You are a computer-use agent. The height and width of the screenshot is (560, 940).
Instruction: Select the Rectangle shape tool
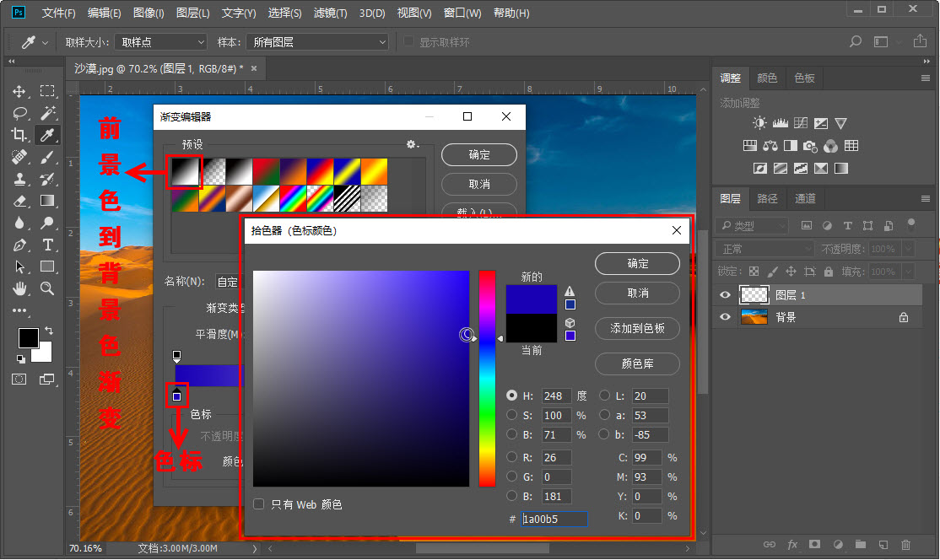pyautogui.click(x=47, y=267)
